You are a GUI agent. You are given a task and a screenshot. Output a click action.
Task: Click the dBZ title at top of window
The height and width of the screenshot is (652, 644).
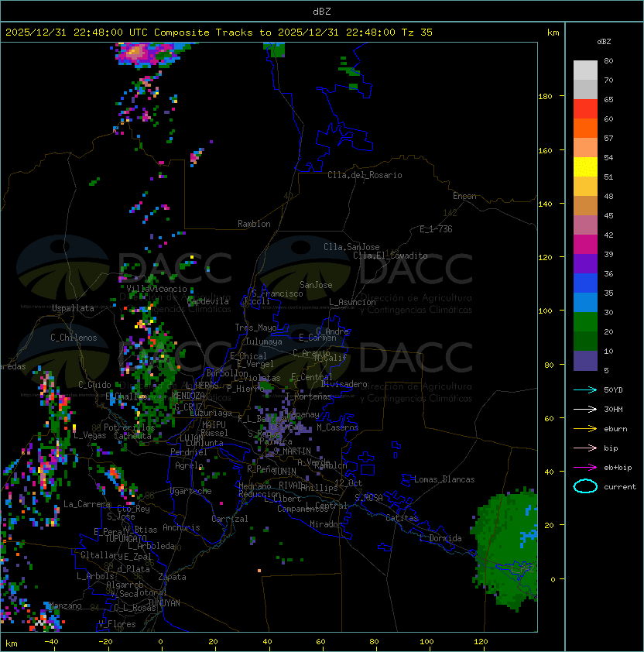tap(322, 11)
